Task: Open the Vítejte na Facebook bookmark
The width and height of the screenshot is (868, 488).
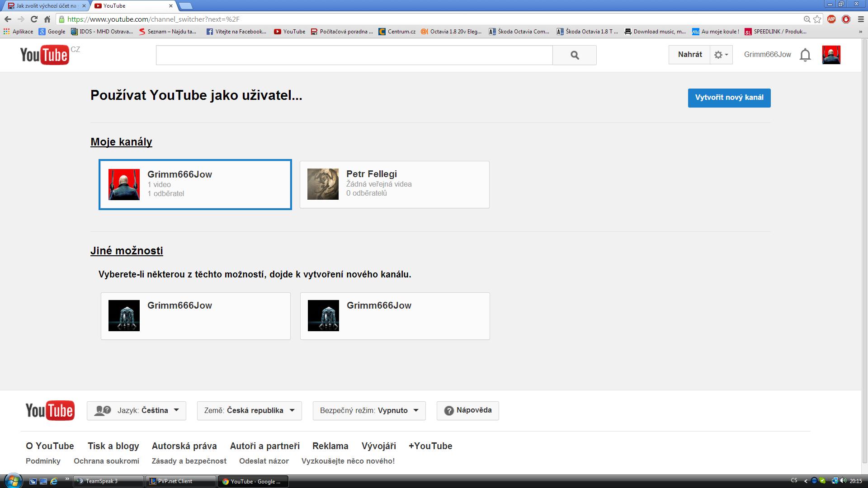Action: [236, 32]
